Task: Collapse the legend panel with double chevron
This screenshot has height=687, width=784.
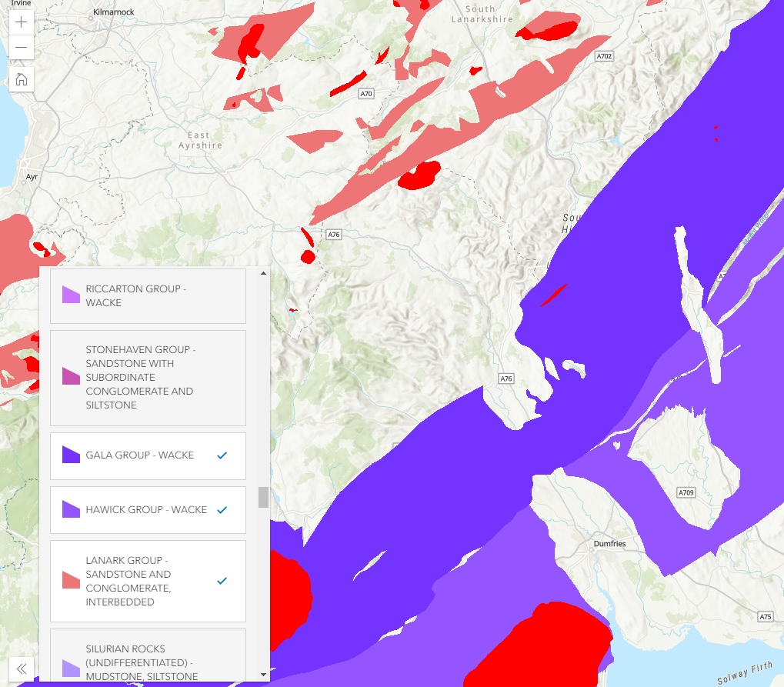Action: point(21,669)
